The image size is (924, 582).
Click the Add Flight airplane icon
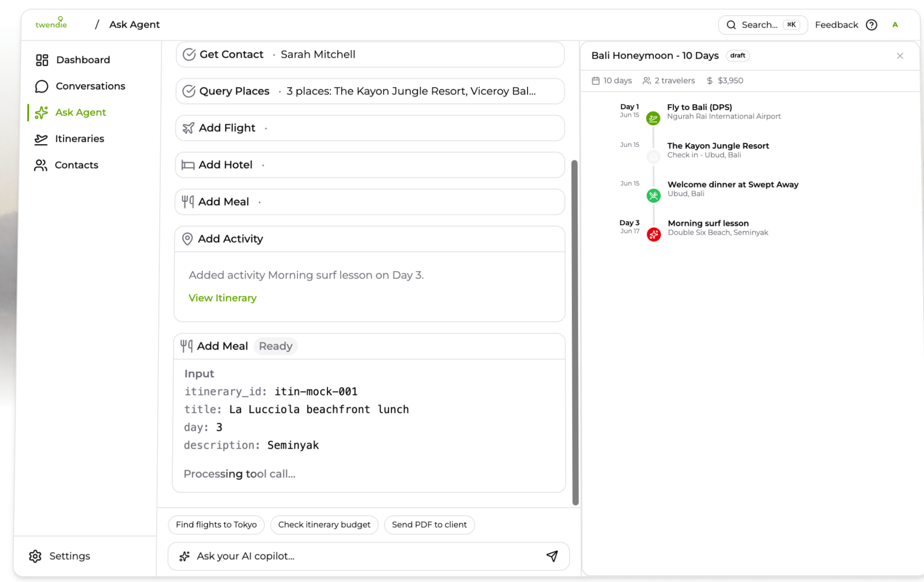tap(188, 128)
